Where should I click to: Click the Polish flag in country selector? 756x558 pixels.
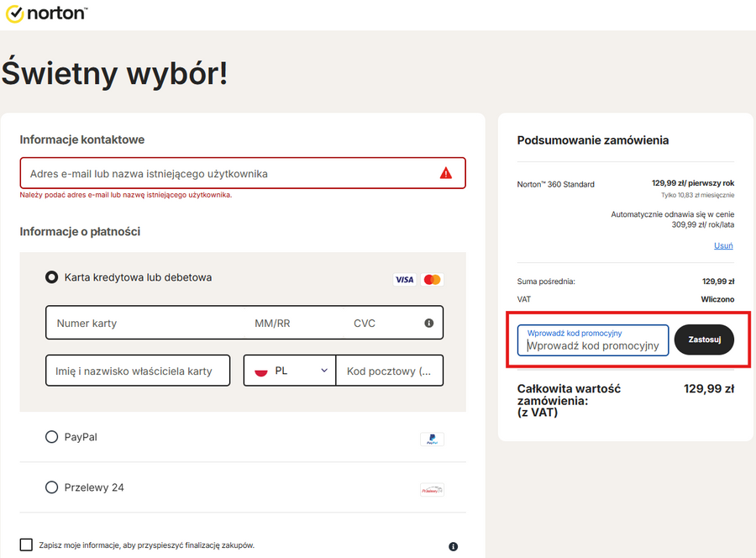(261, 371)
